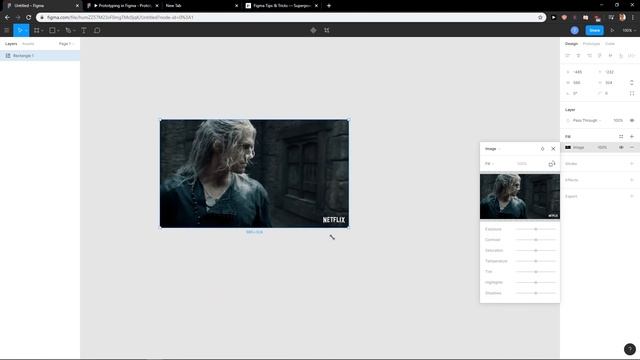Select the Move tool in toolbar
The height and width of the screenshot is (360, 640).
click(x=19, y=30)
